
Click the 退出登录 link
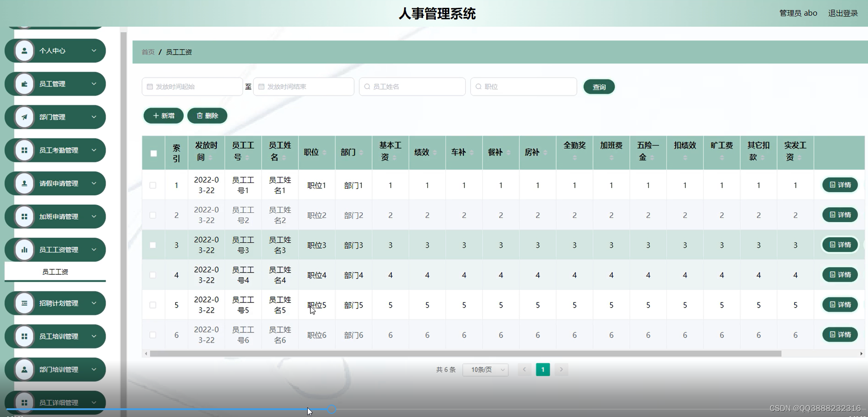pos(843,13)
